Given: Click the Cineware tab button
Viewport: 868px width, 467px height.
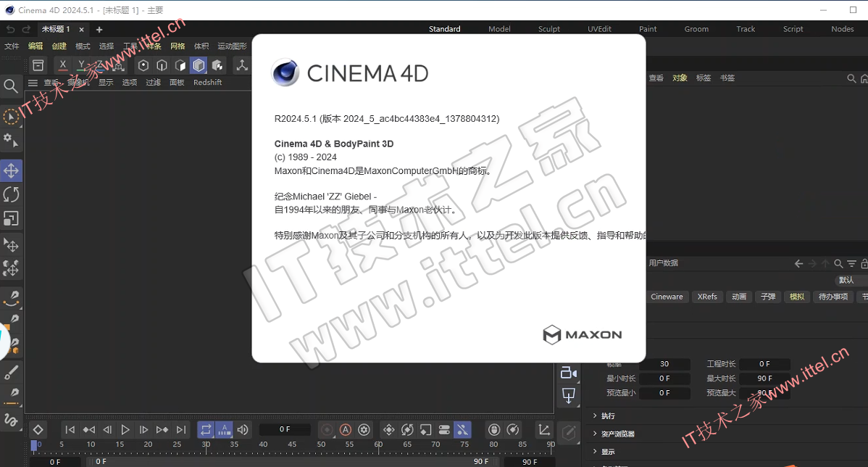Looking at the screenshot, I should tap(667, 297).
